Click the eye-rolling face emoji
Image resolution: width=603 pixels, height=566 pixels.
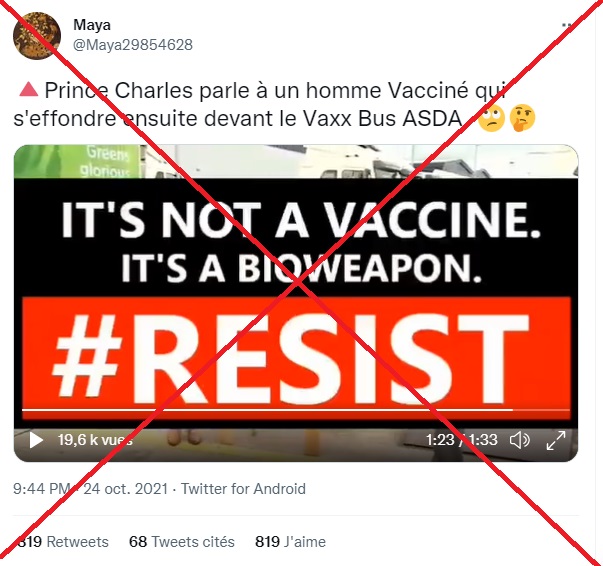(491, 118)
